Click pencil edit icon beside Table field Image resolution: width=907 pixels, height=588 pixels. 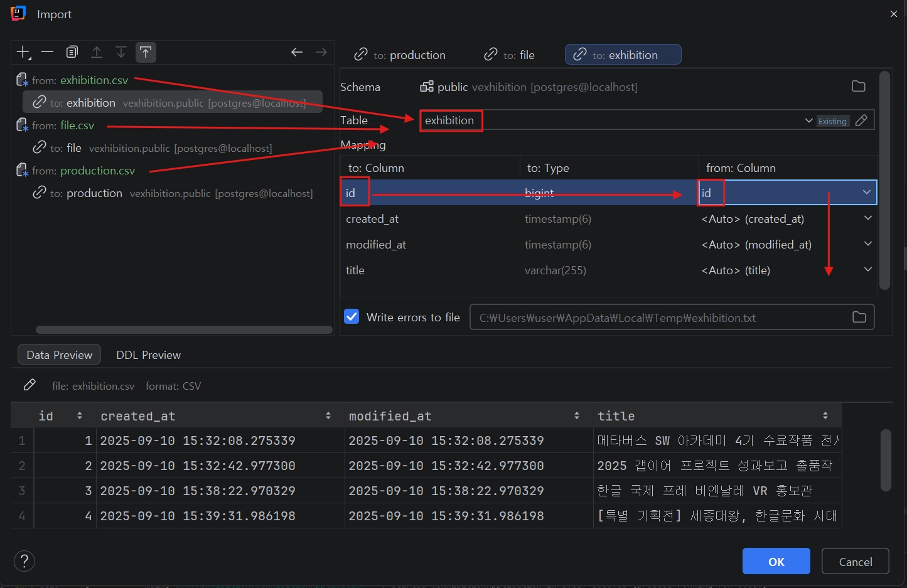point(861,120)
